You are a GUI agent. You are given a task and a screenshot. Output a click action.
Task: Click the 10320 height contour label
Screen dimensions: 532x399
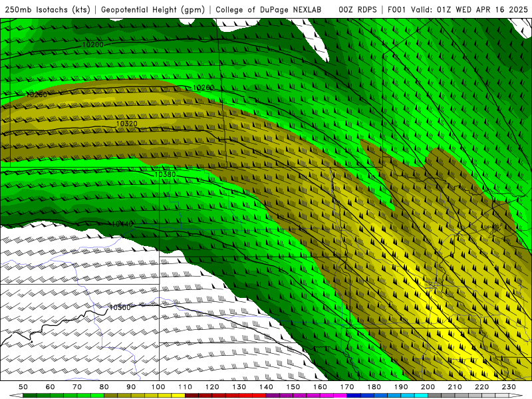pos(126,124)
